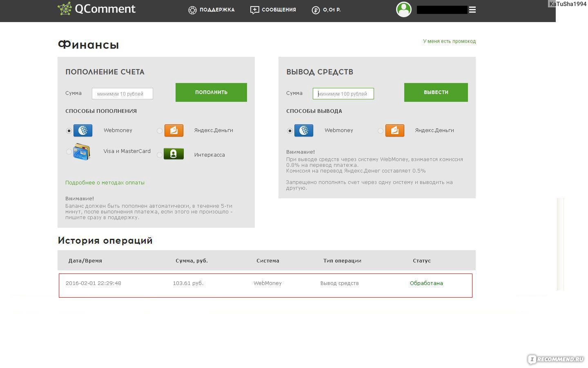This screenshot has width=588, height=368.
Task: Focus the withdrawal Сумма input field
Action: (x=343, y=94)
